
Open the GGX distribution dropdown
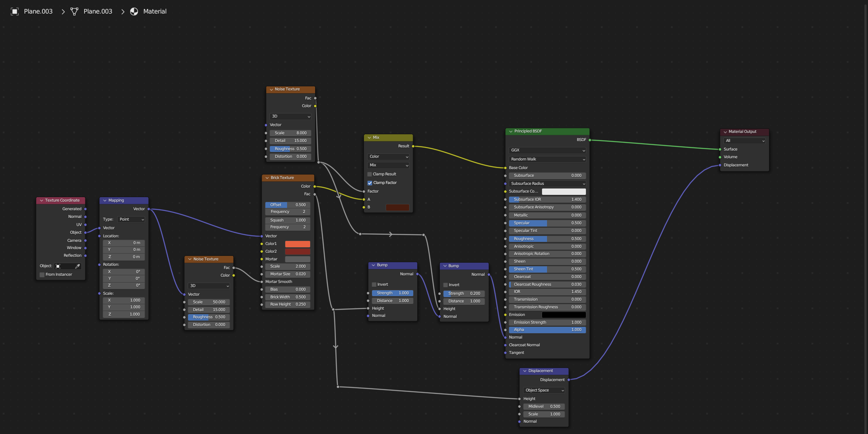pyautogui.click(x=547, y=150)
